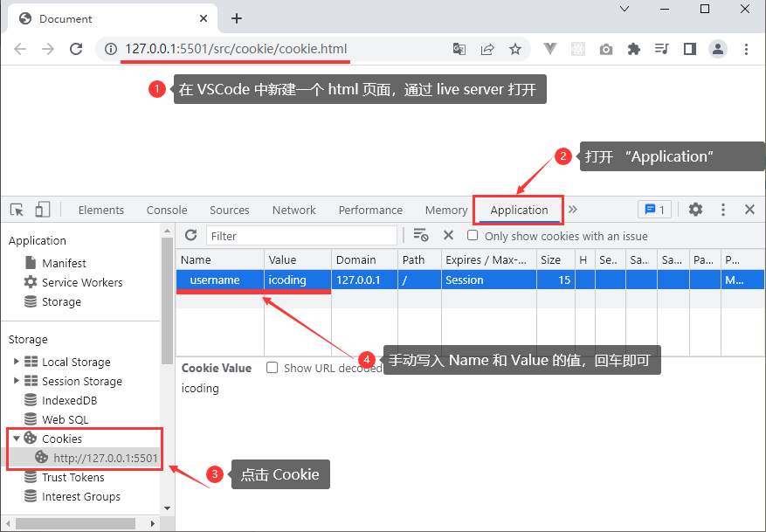Clear all cookies

pyautogui.click(x=421, y=236)
